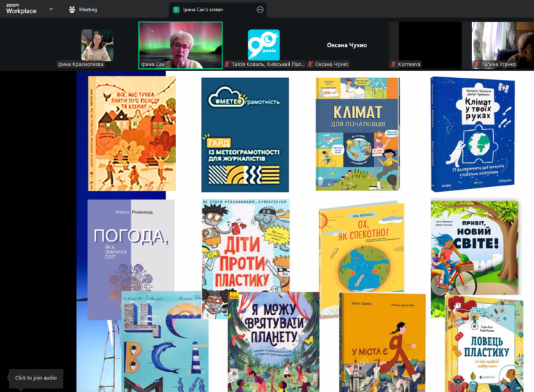Viewport: 534px width, 392px height.
Task: Click the Meeting paw icon
Action: tap(72, 10)
